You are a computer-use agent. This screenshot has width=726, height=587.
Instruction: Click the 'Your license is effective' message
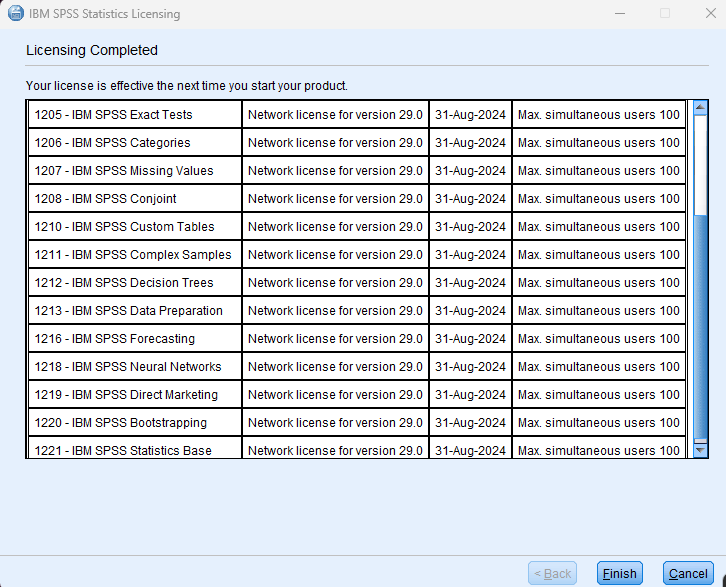pyautogui.click(x=187, y=86)
